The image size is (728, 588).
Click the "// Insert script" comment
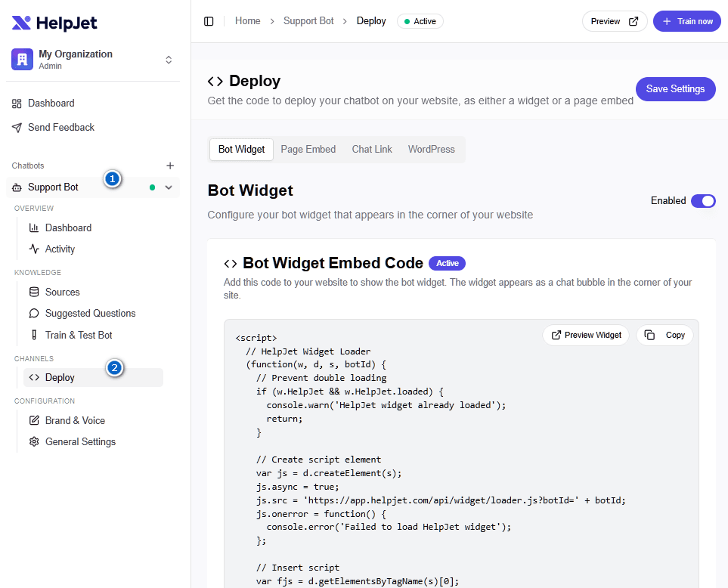[x=298, y=568]
